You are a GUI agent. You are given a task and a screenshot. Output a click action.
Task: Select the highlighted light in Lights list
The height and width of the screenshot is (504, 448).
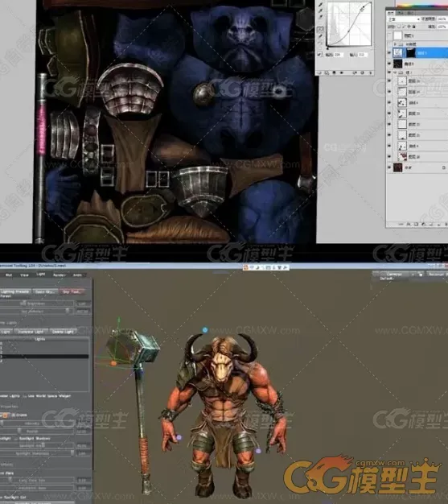tap(44, 357)
